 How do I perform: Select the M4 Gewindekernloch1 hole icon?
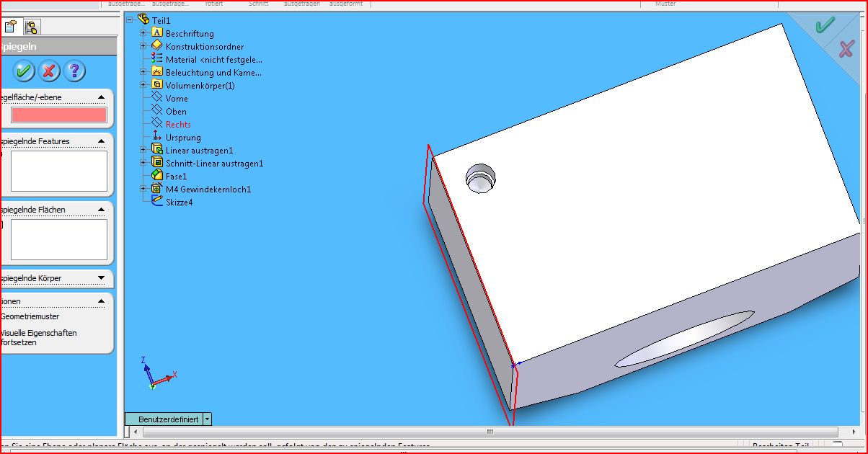(157, 189)
